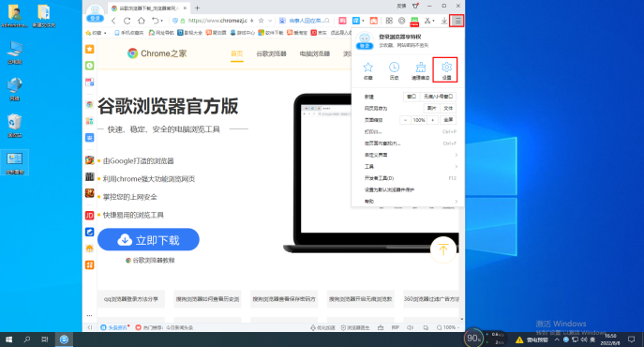Click the 全屏 button in menu

tap(448, 120)
